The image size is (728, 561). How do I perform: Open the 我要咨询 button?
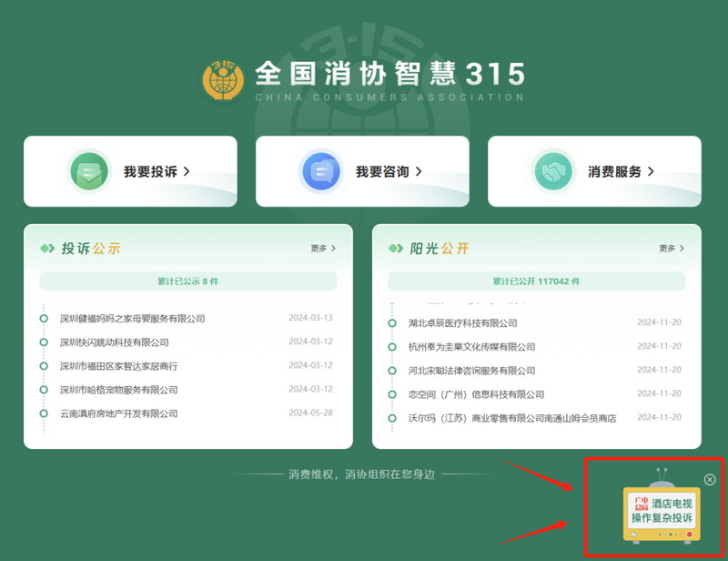pos(389,171)
